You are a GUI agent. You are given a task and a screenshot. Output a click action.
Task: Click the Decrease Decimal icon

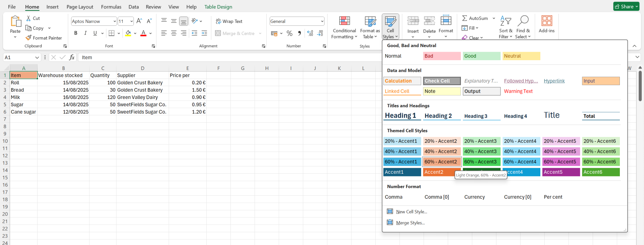[x=320, y=33]
